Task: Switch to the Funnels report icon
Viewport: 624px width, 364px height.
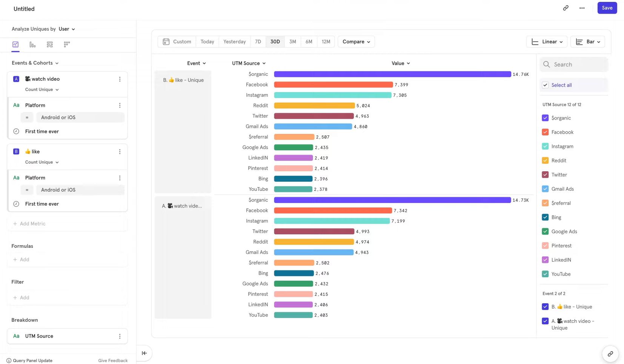Action: tap(32, 45)
